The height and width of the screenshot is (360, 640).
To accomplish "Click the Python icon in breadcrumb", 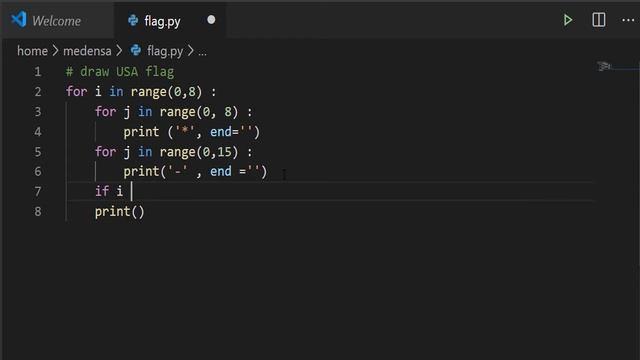I will pos(136,50).
